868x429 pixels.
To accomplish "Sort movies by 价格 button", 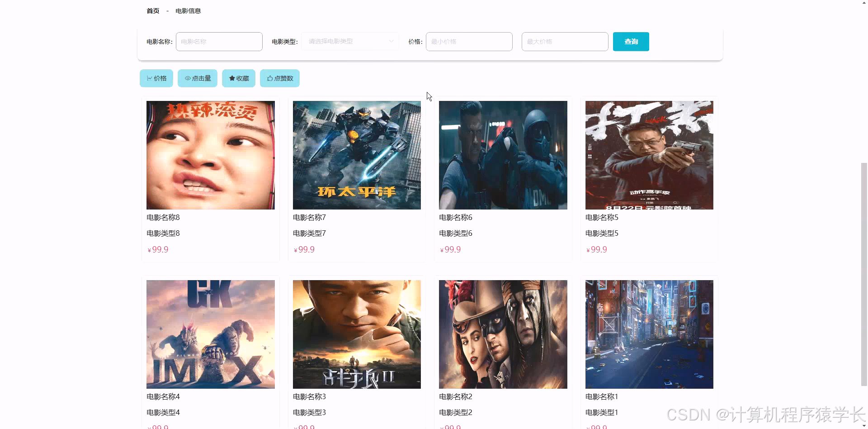I will (x=156, y=78).
